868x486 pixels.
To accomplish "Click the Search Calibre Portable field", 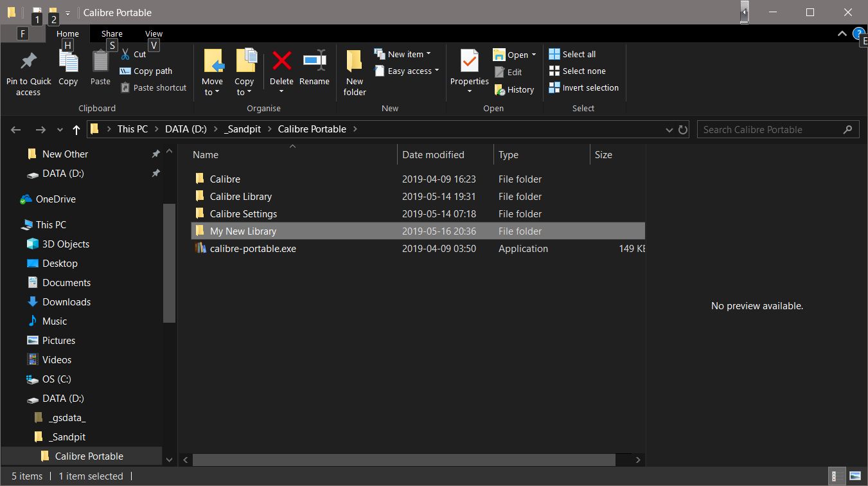I will click(778, 130).
